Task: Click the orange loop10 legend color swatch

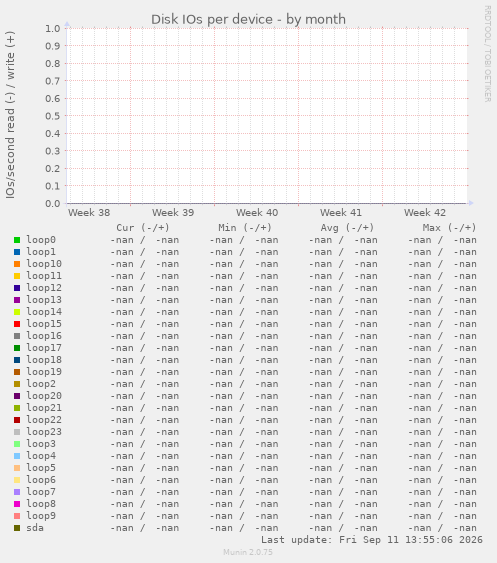Action: [17, 264]
